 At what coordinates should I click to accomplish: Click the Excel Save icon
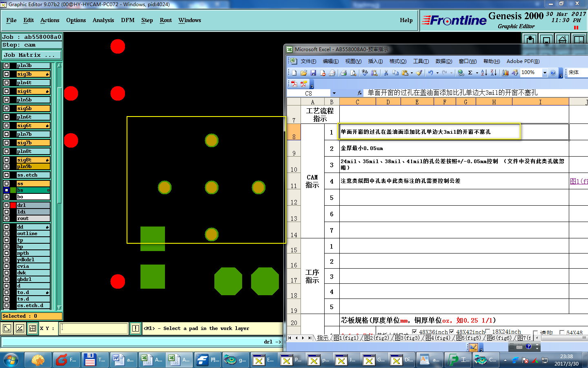pyautogui.click(x=313, y=73)
